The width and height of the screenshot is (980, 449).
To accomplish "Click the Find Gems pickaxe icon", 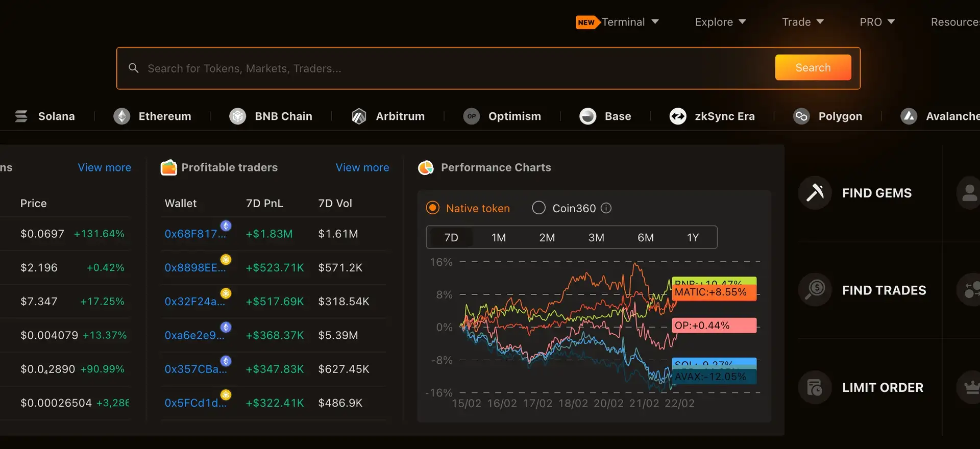I will pyautogui.click(x=815, y=193).
